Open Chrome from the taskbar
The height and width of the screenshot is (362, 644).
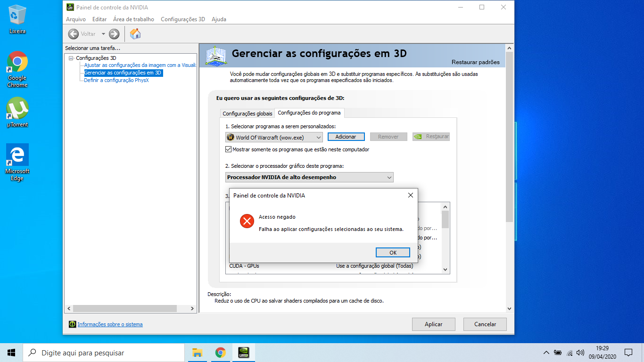click(x=220, y=353)
